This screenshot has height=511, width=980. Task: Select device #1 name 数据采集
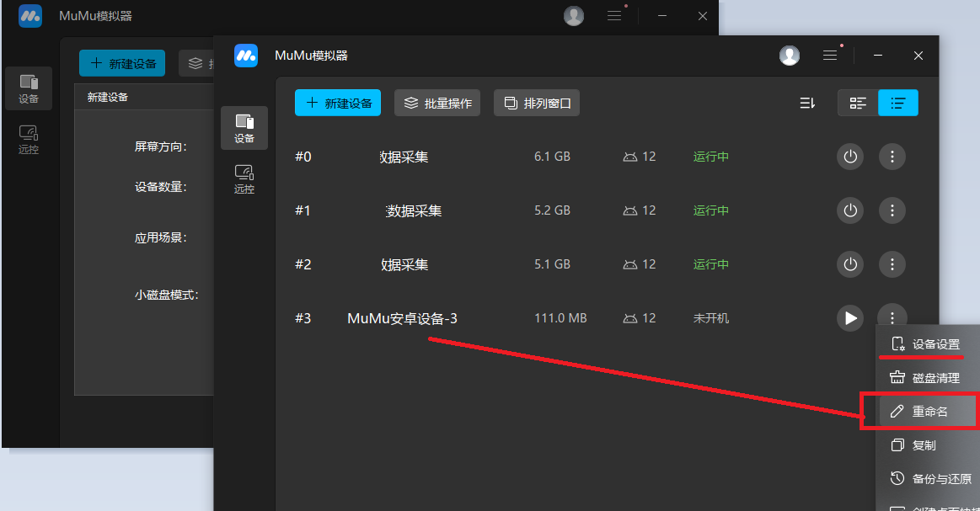click(x=413, y=211)
